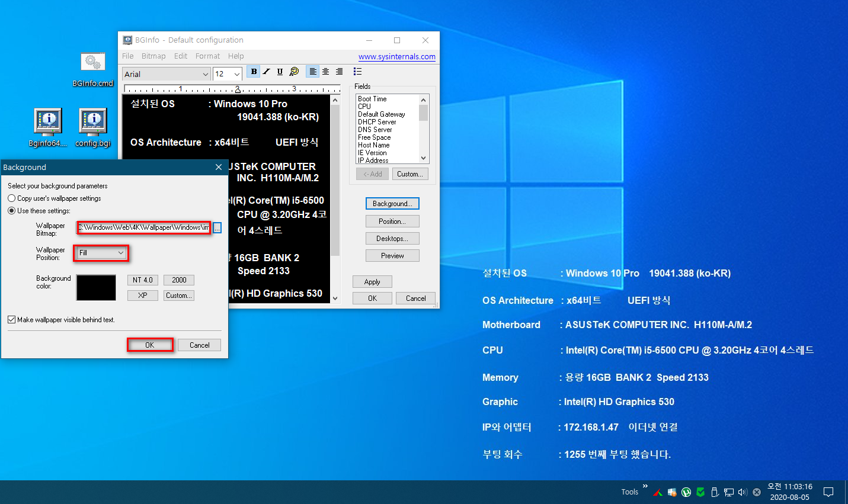Align text right in BGInfo editor
Image resolution: width=848 pixels, height=504 pixels.
[339, 72]
